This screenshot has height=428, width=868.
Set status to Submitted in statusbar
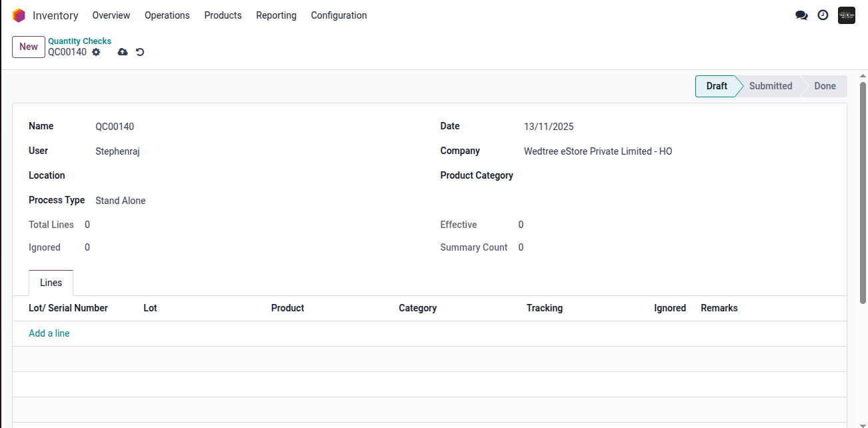click(770, 86)
